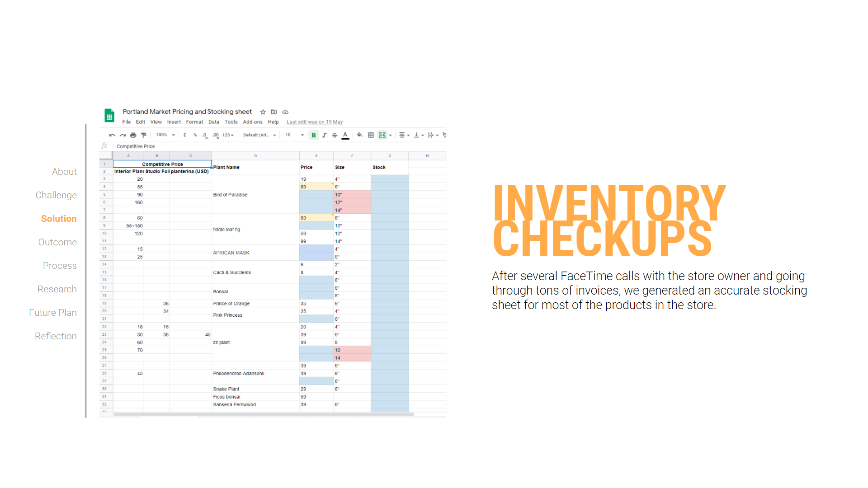Open the text colour A swatch
Screen dimensions: 868x488
(x=345, y=135)
